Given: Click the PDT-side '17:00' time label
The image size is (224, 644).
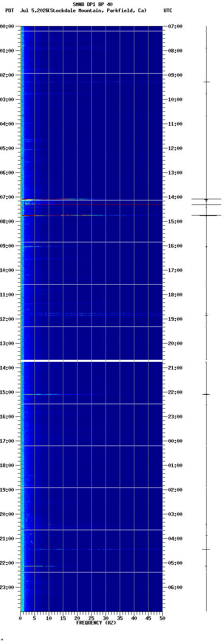Looking at the screenshot, I should pos(7,441).
